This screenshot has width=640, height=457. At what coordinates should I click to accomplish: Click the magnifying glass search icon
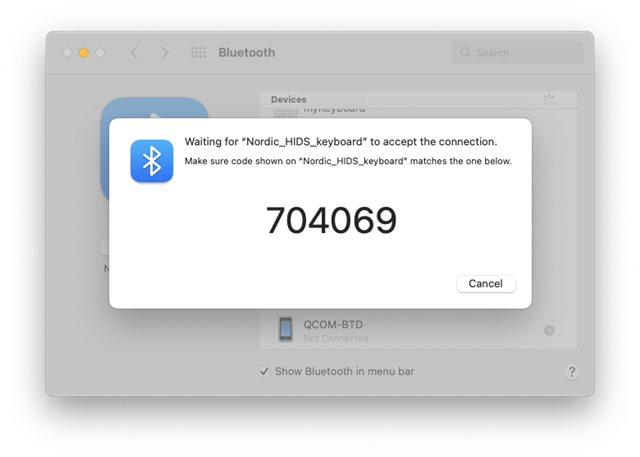(x=465, y=53)
